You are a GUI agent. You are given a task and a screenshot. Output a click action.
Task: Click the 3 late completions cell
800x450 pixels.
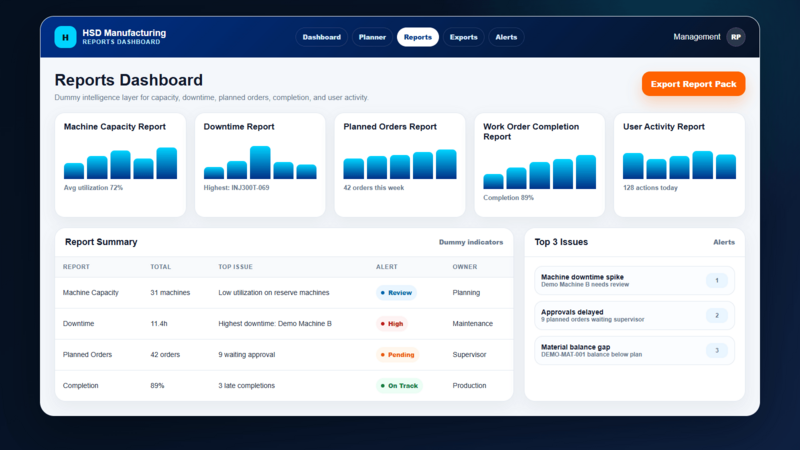click(x=246, y=386)
